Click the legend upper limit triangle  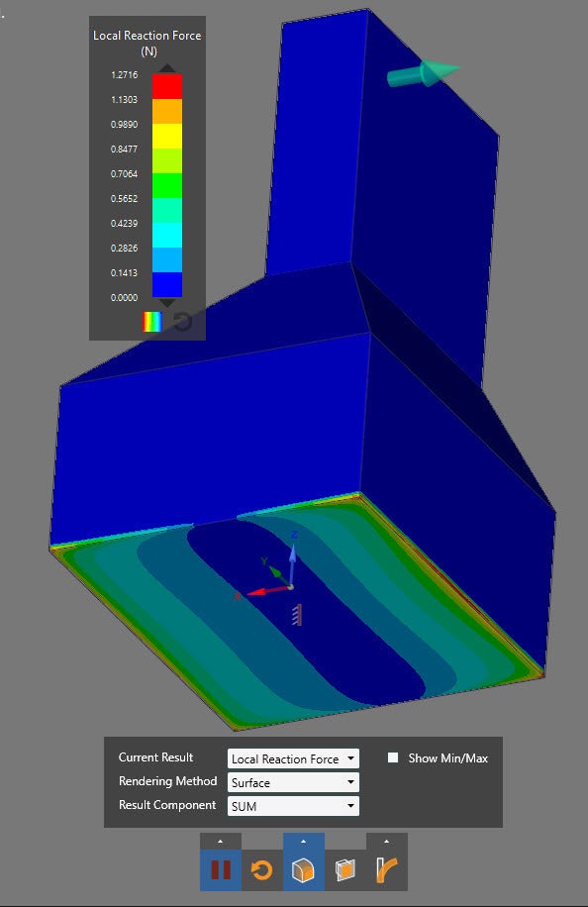click(x=167, y=68)
